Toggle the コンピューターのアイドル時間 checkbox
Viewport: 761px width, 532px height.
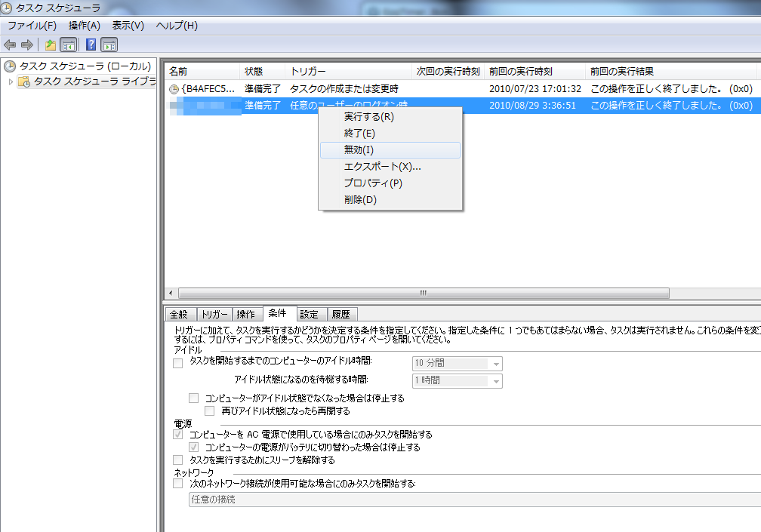[x=178, y=363]
